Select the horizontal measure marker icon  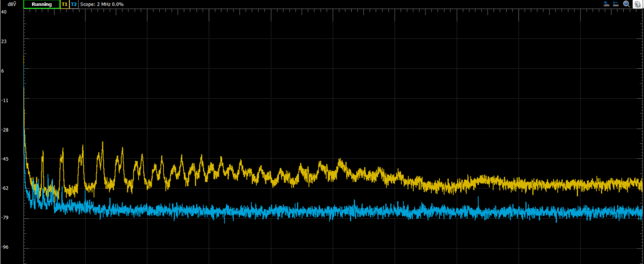tap(616, 4)
